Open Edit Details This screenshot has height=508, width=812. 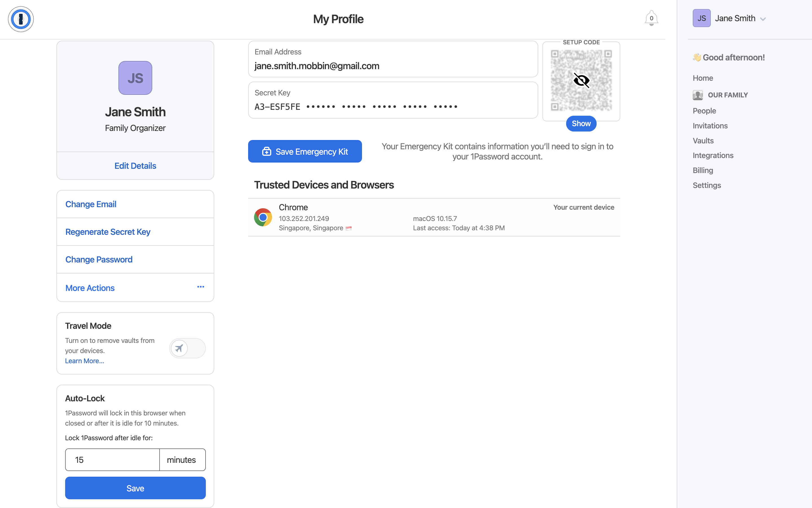pos(135,166)
